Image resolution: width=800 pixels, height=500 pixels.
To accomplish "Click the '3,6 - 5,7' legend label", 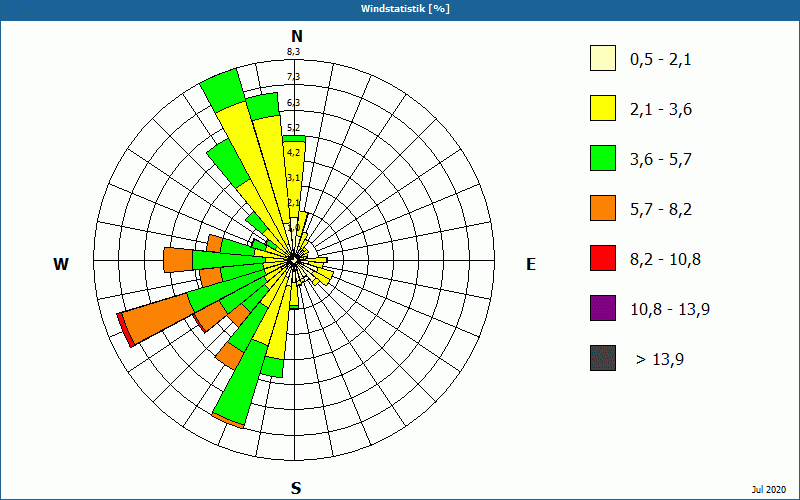I will point(661,160).
